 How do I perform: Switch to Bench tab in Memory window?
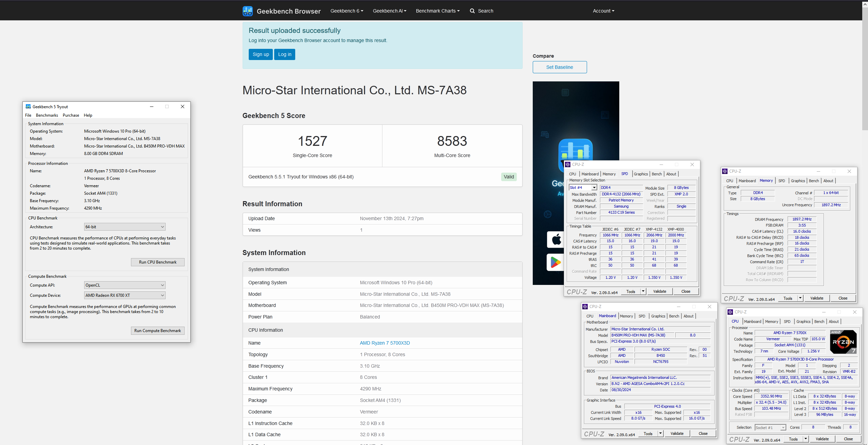click(x=814, y=181)
